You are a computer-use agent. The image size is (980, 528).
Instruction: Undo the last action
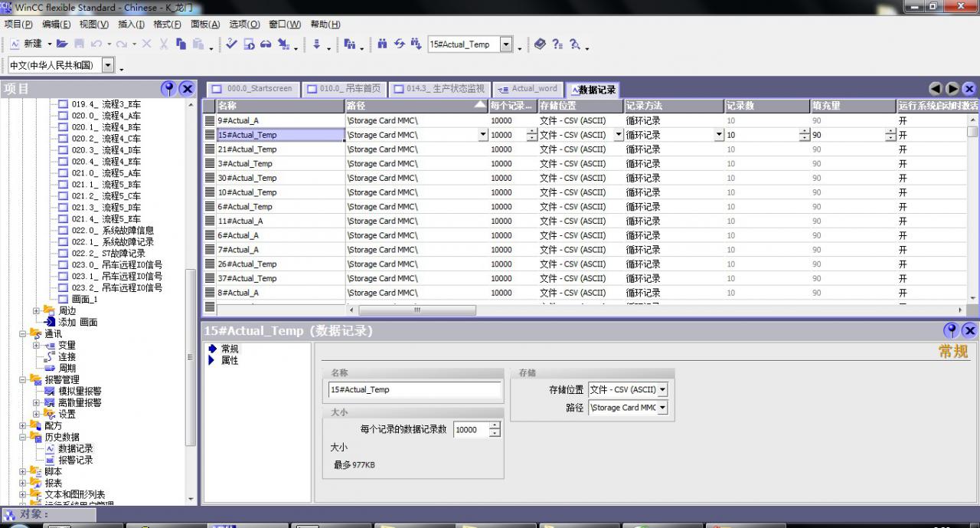point(96,44)
